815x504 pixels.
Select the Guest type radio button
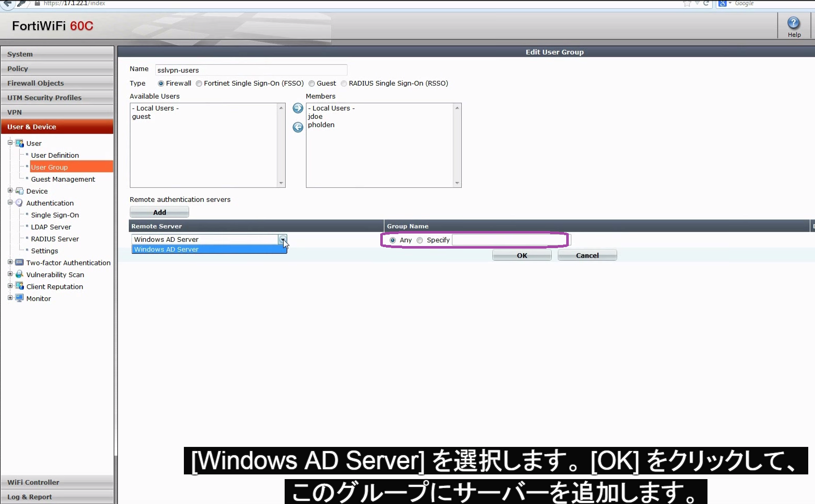tap(312, 84)
